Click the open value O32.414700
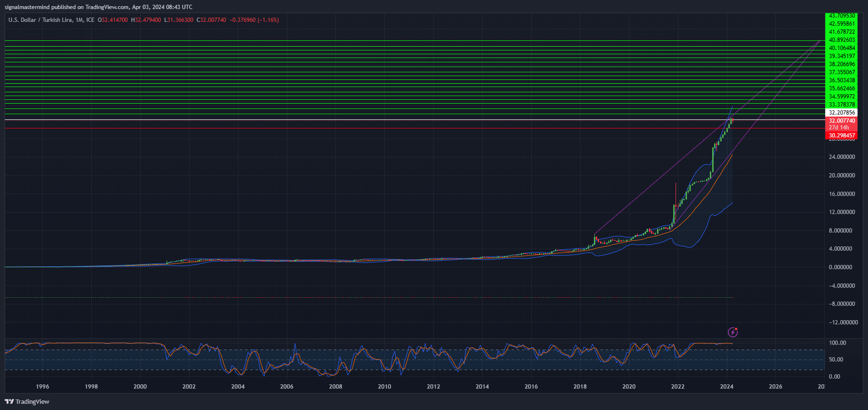Viewport: 868px width, 410px height. pos(113,20)
